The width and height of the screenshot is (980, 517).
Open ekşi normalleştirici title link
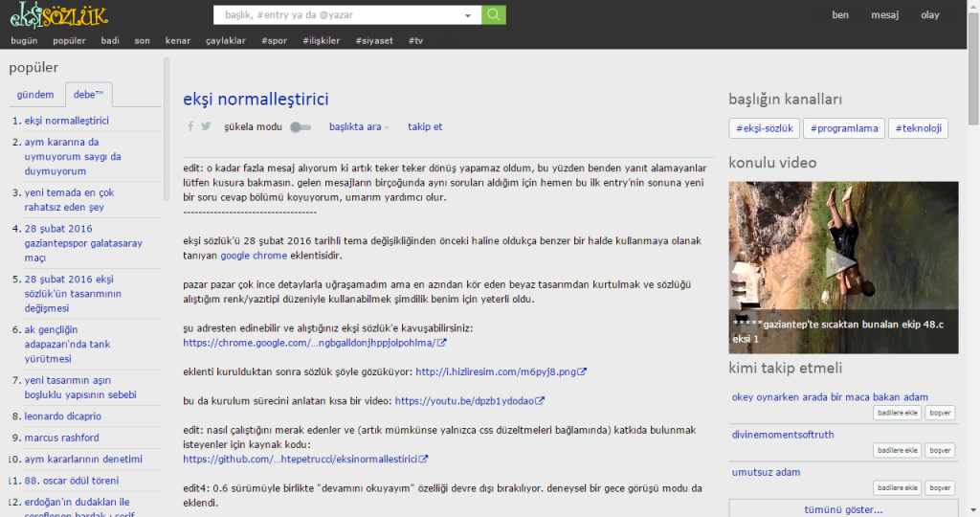256,99
